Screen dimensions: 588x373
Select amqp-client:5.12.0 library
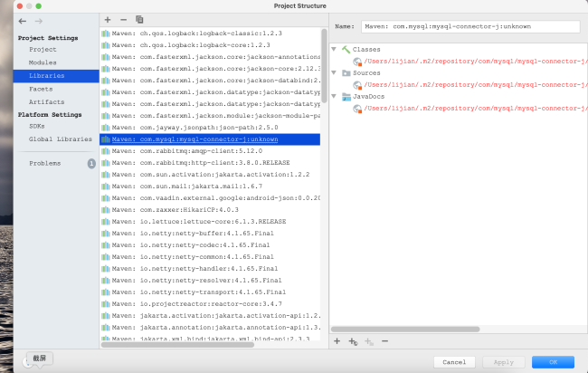(210, 151)
